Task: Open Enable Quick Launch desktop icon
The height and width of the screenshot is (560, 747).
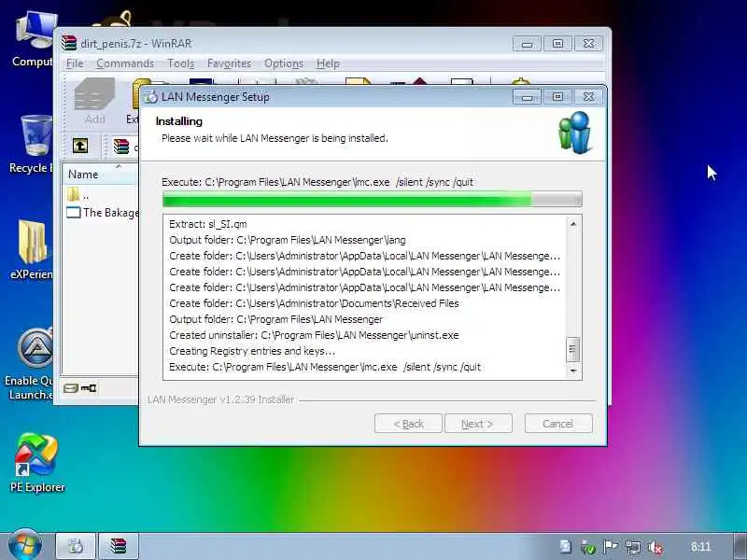Action: pyautogui.click(x=30, y=365)
